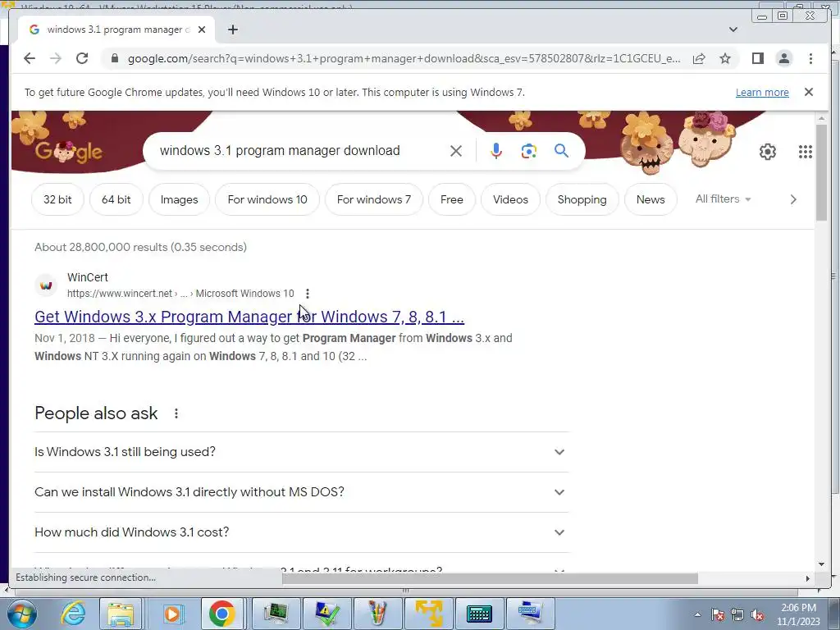Open the share page icon in address bar
This screenshot has height=630, width=840.
pos(699,58)
